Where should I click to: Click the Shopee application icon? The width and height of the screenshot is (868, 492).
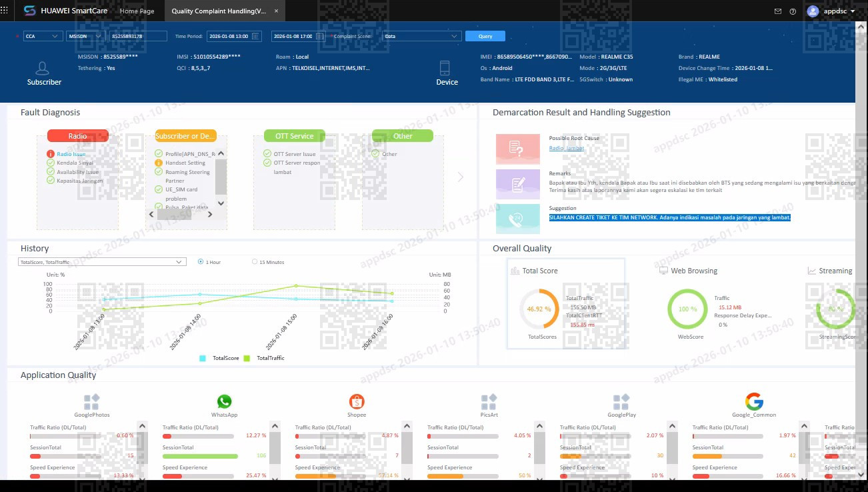357,401
